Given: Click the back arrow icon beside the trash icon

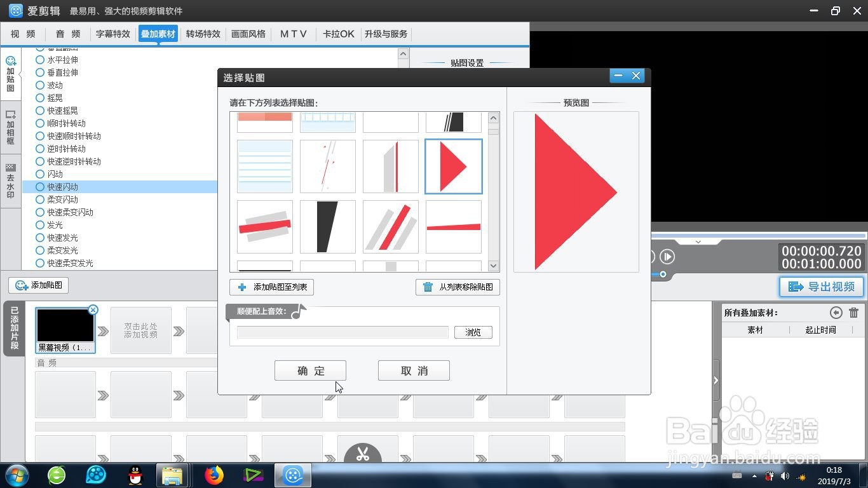Looking at the screenshot, I should [x=836, y=312].
